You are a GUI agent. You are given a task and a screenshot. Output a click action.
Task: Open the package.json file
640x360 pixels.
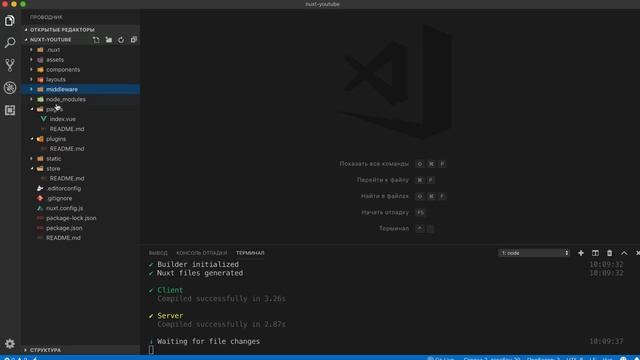(x=81, y=228)
